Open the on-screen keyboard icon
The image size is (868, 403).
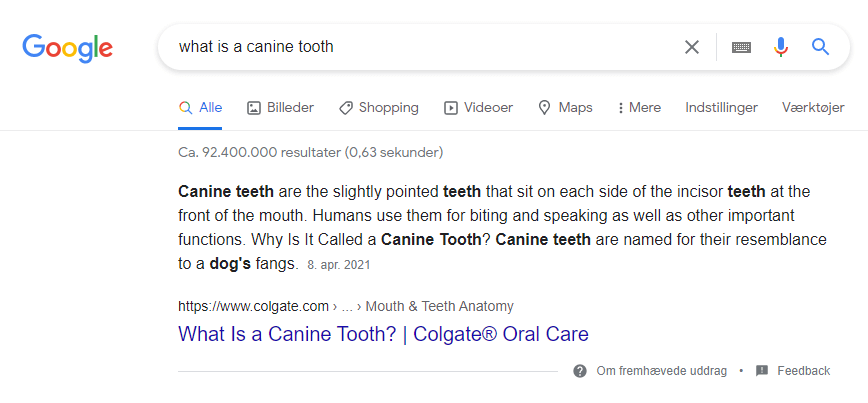point(741,47)
